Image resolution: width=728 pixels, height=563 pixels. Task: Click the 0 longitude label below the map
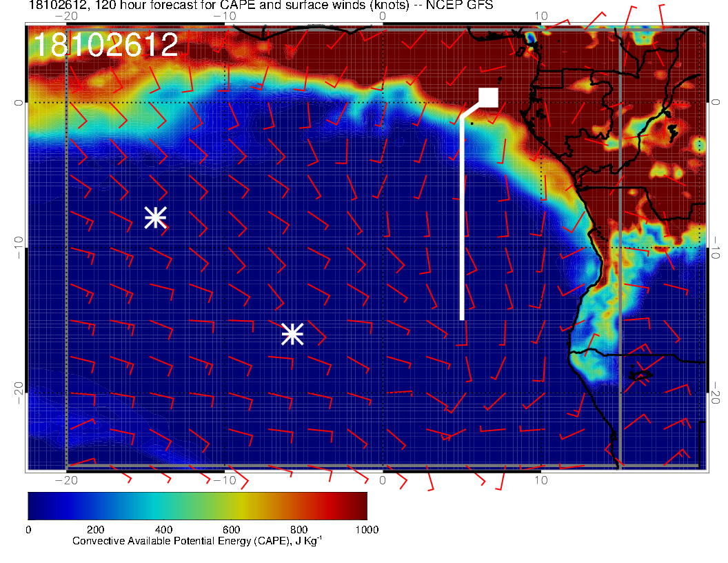point(383,480)
